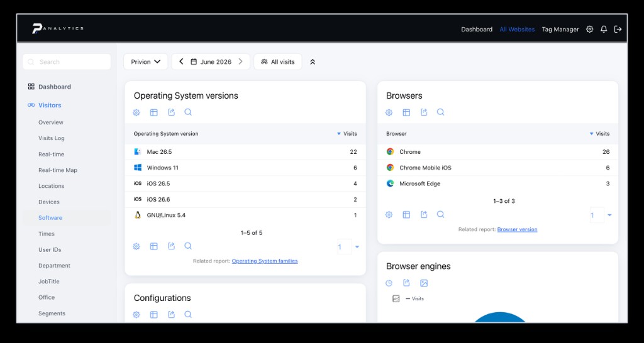Open Dashboard in top navigation

click(477, 29)
